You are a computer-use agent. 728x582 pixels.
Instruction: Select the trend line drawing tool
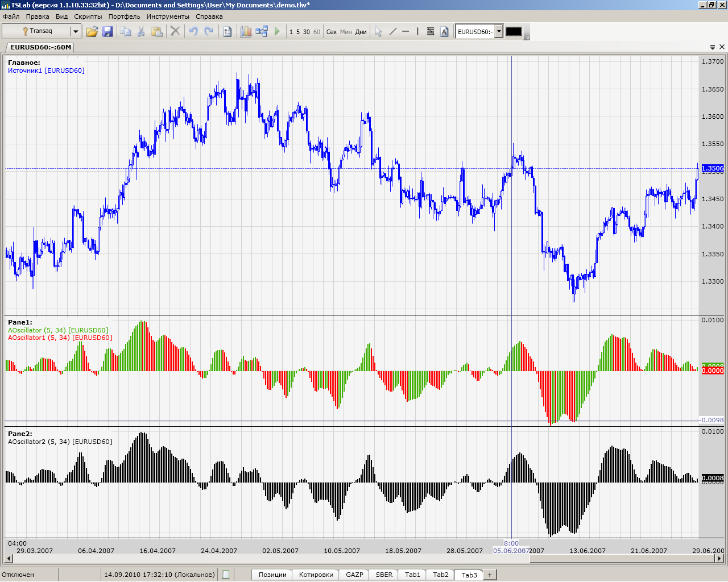(392, 32)
